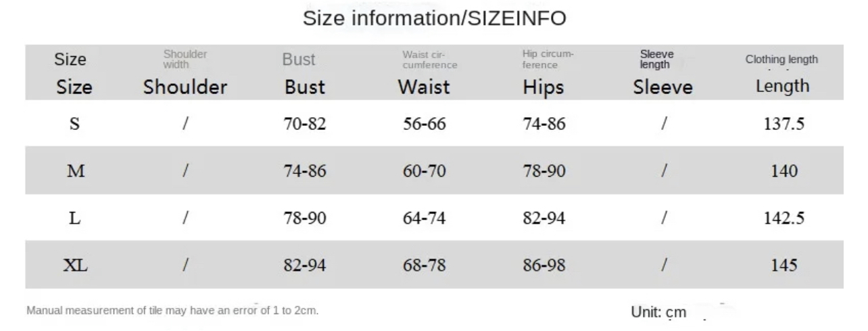Select the XL size row label
Image resolution: width=868 pixels, height=331 pixels.
point(76,265)
